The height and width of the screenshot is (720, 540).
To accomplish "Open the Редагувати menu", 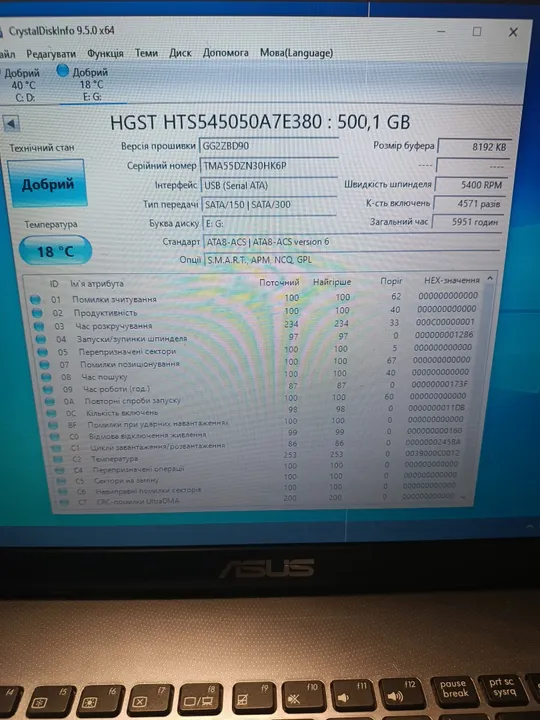I will click(x=51, y=54).
